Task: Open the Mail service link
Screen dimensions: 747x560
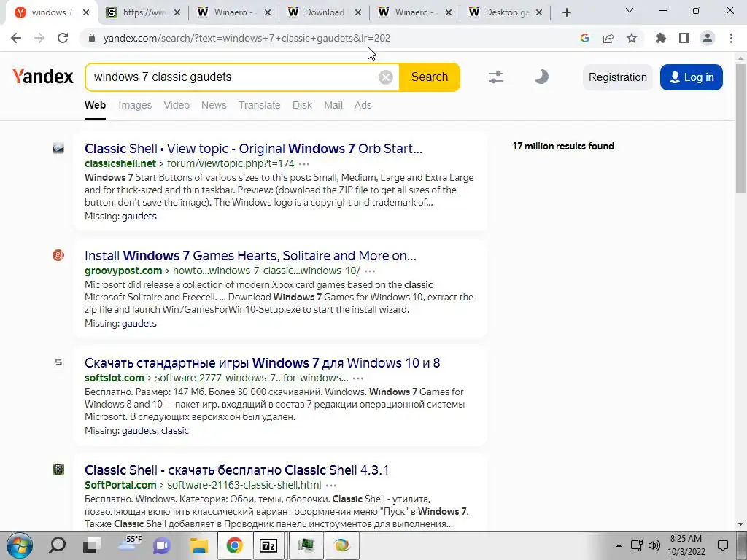Action: [333, 105]
